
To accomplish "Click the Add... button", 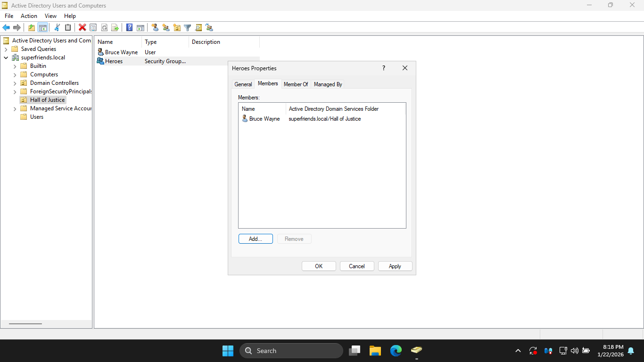I will [x=256, y=239].
